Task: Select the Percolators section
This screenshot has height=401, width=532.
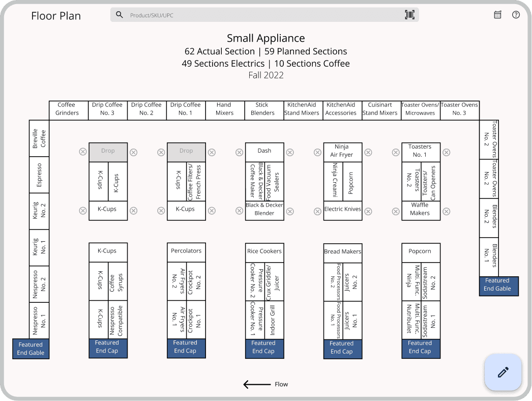Action: pos(186,251)
